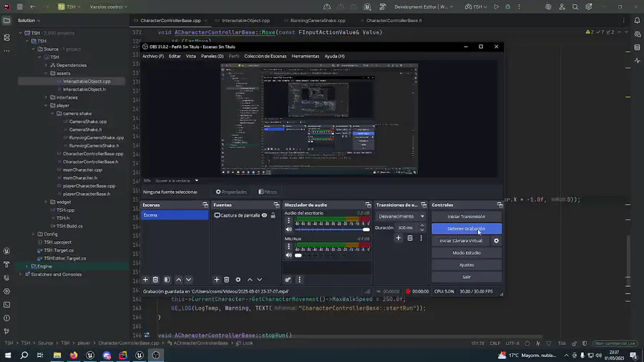Open the options menu for Audio del escritorio
The width and height of the screenshot is (644, 362).
[289, 221]
